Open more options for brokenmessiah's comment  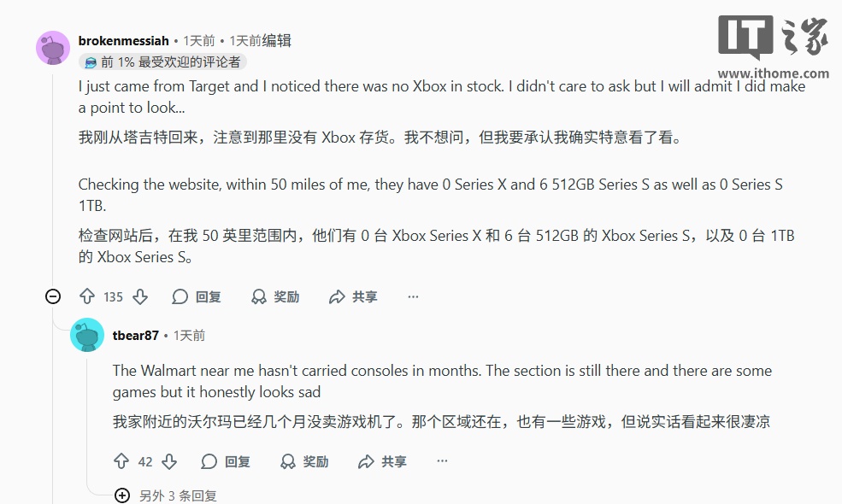[413, 296]
